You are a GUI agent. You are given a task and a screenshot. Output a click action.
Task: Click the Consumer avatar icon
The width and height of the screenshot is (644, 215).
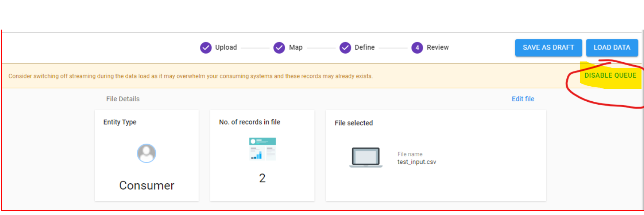(x=146, y=153)
